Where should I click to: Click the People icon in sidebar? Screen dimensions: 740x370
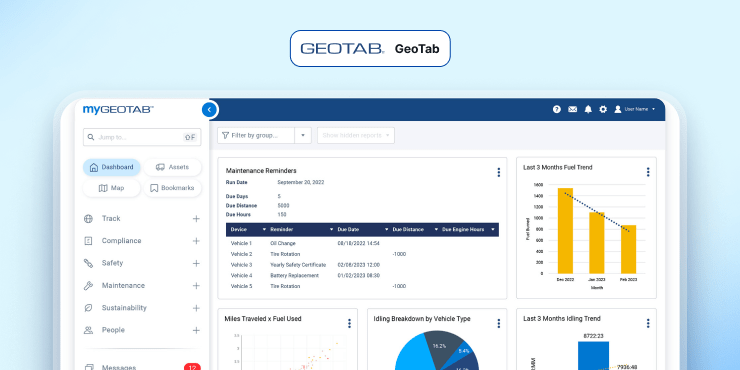(x=88, y=330)
